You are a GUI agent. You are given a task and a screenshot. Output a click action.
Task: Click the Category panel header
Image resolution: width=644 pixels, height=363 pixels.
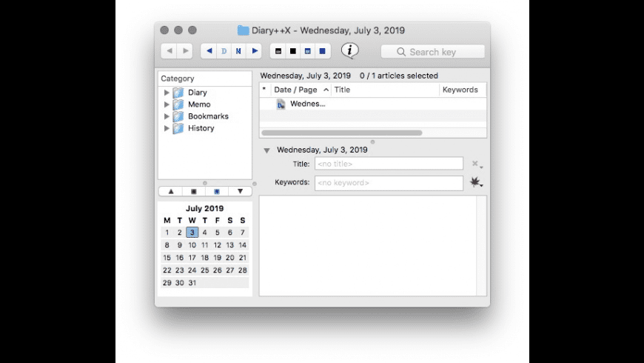point(205,79)
